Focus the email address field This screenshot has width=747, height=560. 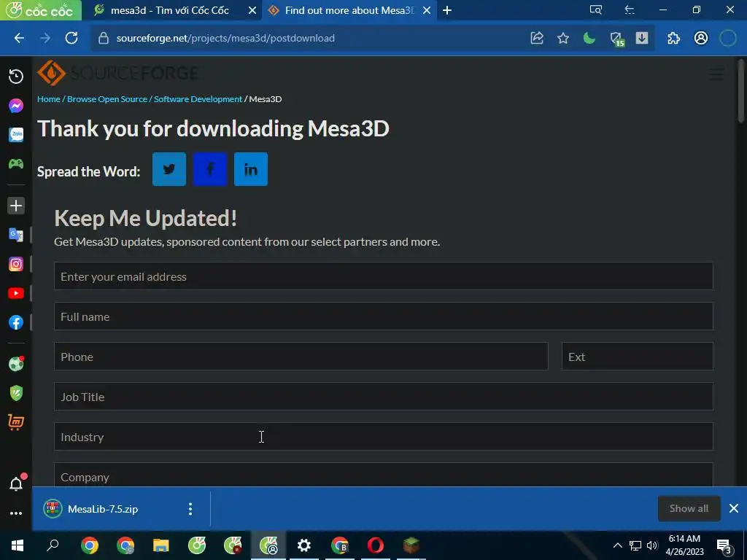coord(384,276)
